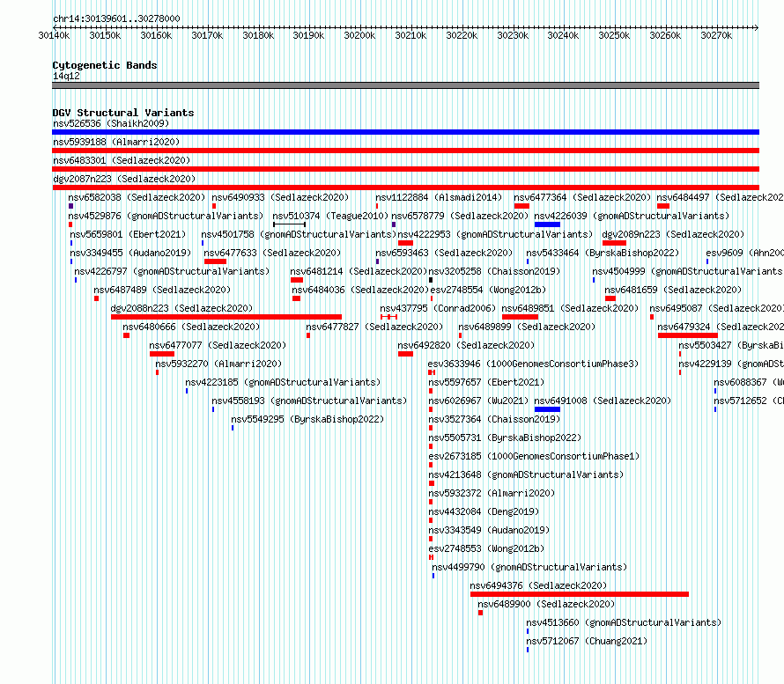This screenshot has width=784, height=684.
Task: Open the dgv2087n223 (Sedlazeck2020) label
Action: tap(124, 179)
